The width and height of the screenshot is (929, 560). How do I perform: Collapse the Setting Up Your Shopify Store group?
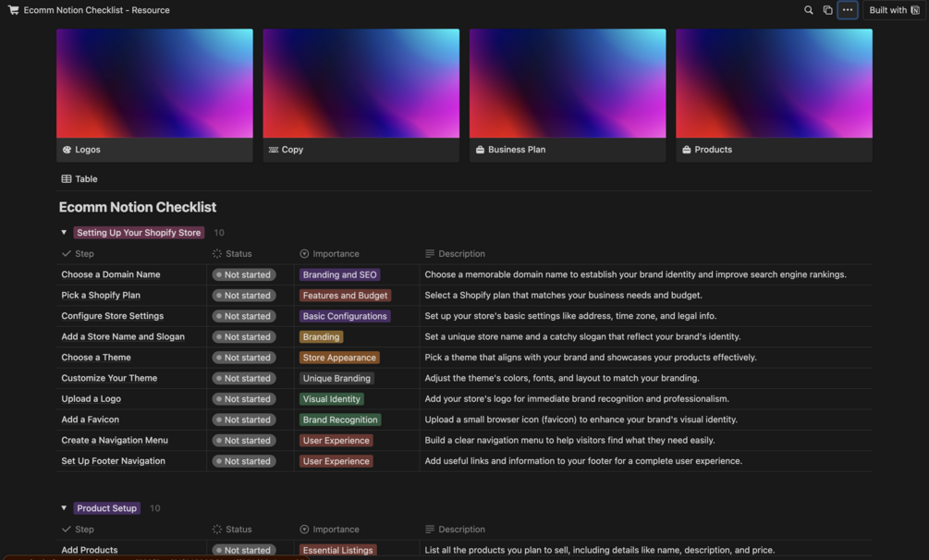[x=64, y=232]
